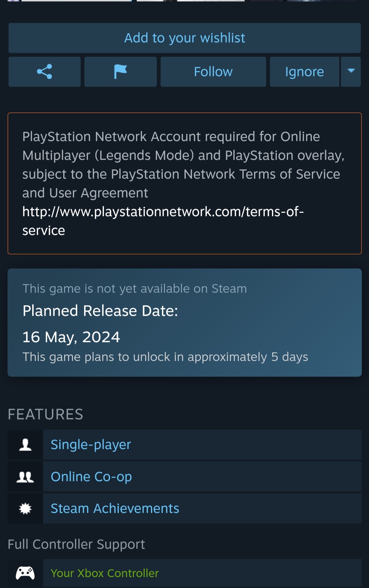Open the Steam Achievements feature link
Viewport: 369px width, 588px height.
click(115, 508)
